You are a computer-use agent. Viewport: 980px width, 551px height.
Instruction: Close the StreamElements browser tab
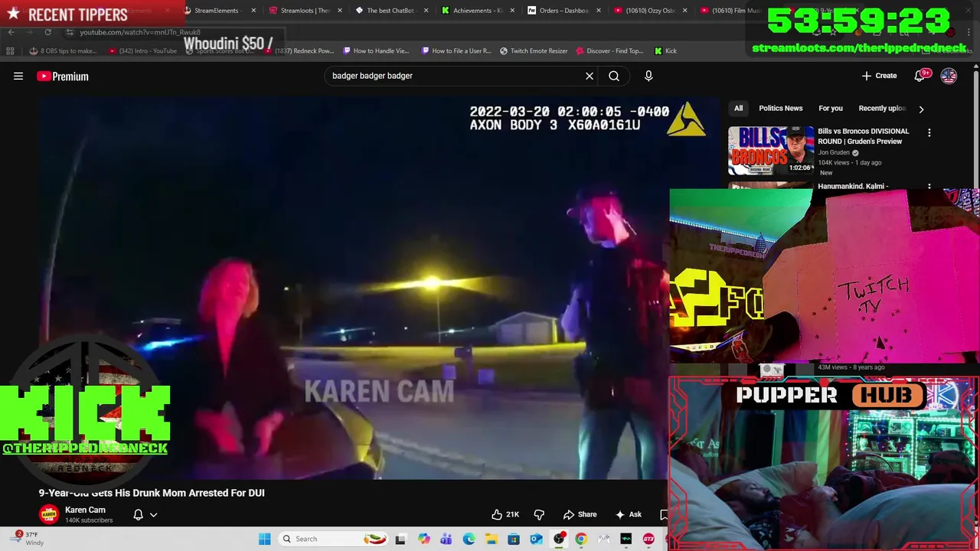pyautogui.click(x=253, y=11)
